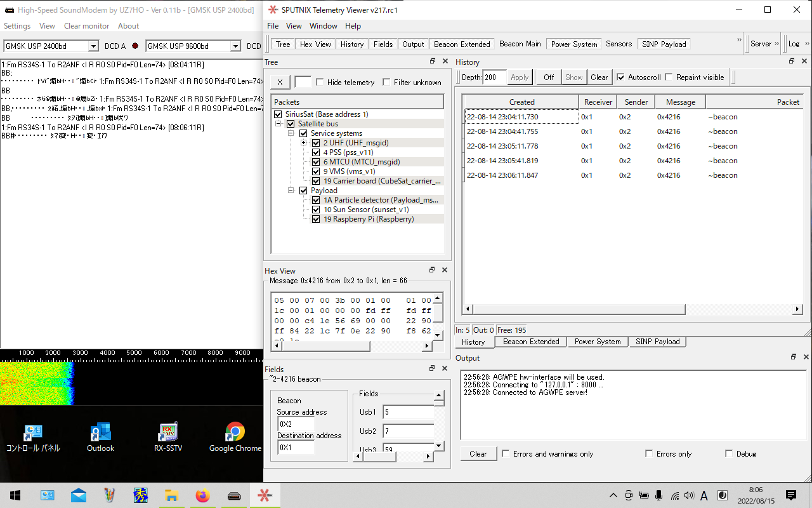Close the Hex View panel

(x=445, y=270)
